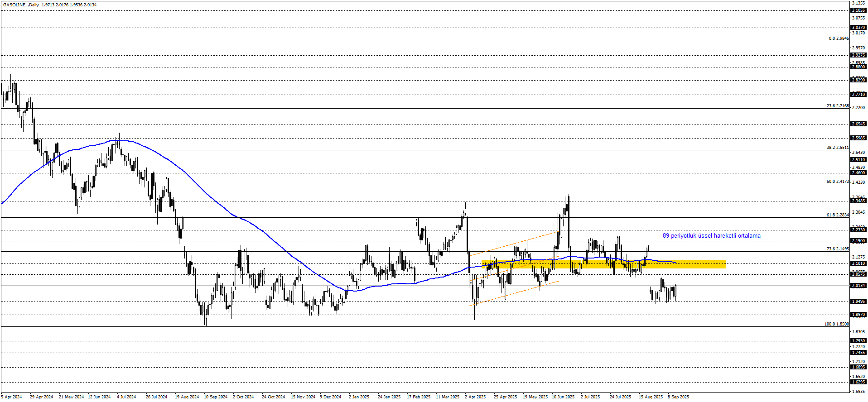This screenshot has width=868, height=402.
Task: Click the '5 Apr 2024' date label
Action: coord(11,397)
